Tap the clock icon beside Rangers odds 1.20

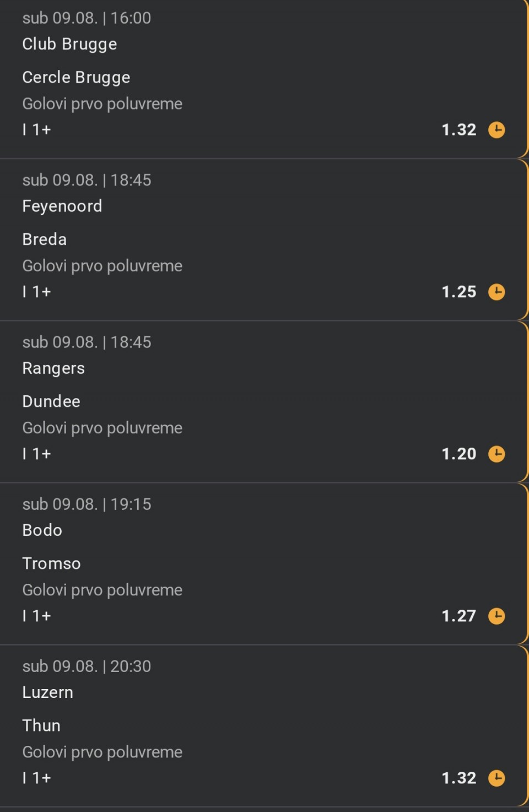click(x=496, y=454)
